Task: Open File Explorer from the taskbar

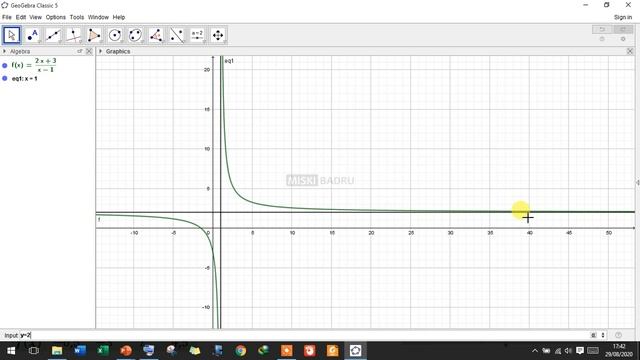Action: point(57,351)
